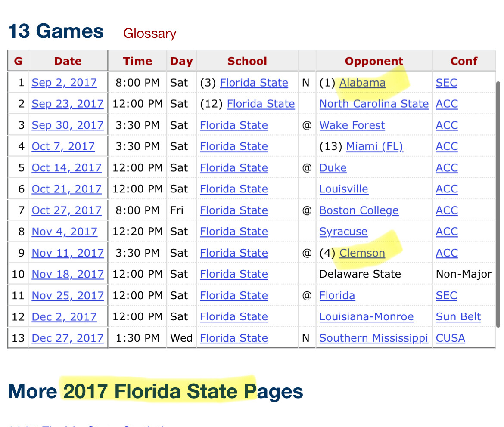Sort by the Opponent column header
This screenshot has height=427, width=504.
coord(374,61)
